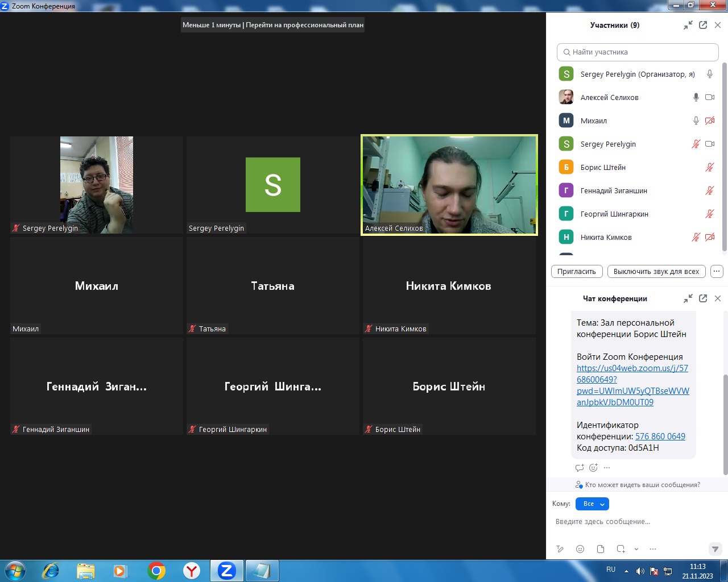
Task: Toggle Никита Кимков's disabled camera icon
Action: tap(710, 237)
